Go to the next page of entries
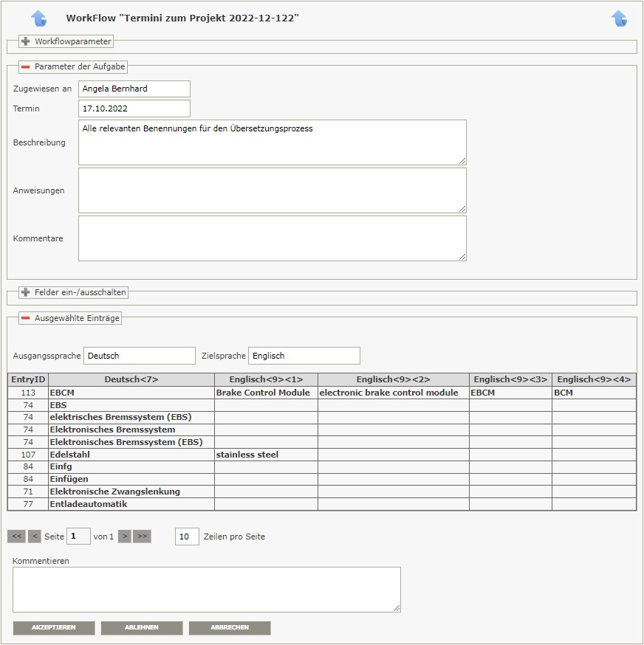The height and width of the screenshot is (645, 644). click(x=124, y=537)
